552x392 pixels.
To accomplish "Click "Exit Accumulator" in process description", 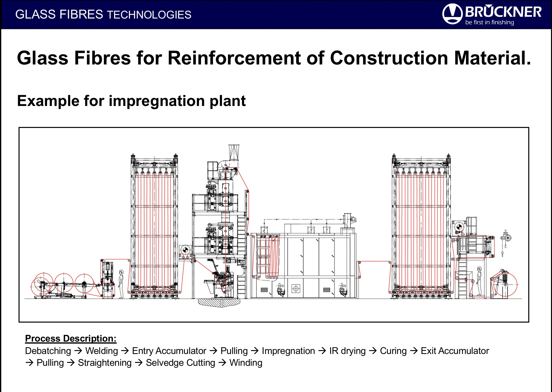I will (455, 351).
